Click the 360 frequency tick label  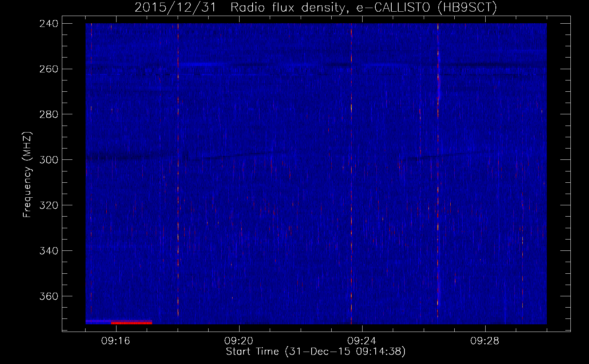(x=49, y=296)
